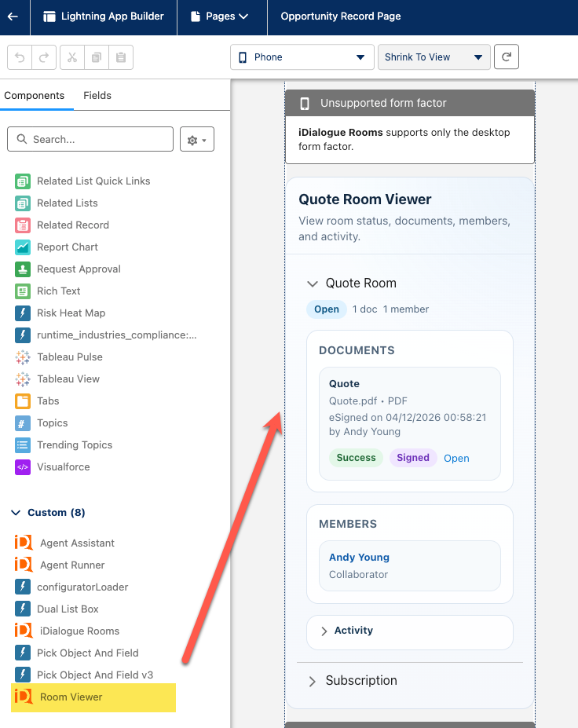Click the copy icon
Screen dimensions: 578x728
pos(97,57)
